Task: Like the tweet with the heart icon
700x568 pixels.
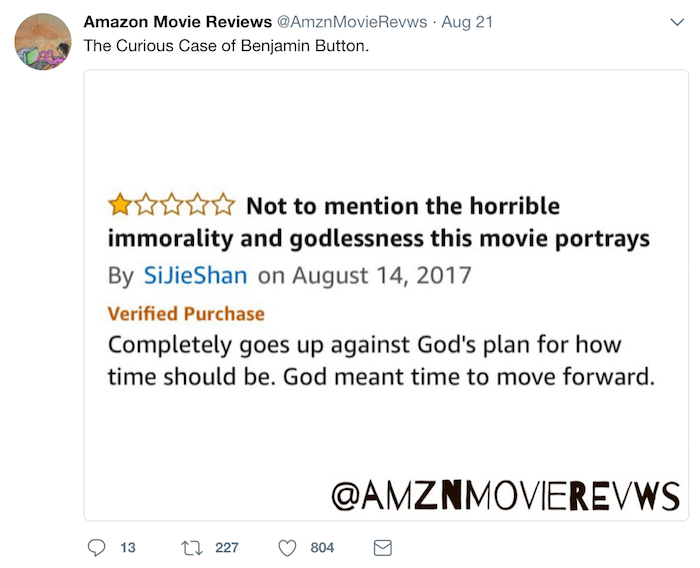Action: point(288,548)
